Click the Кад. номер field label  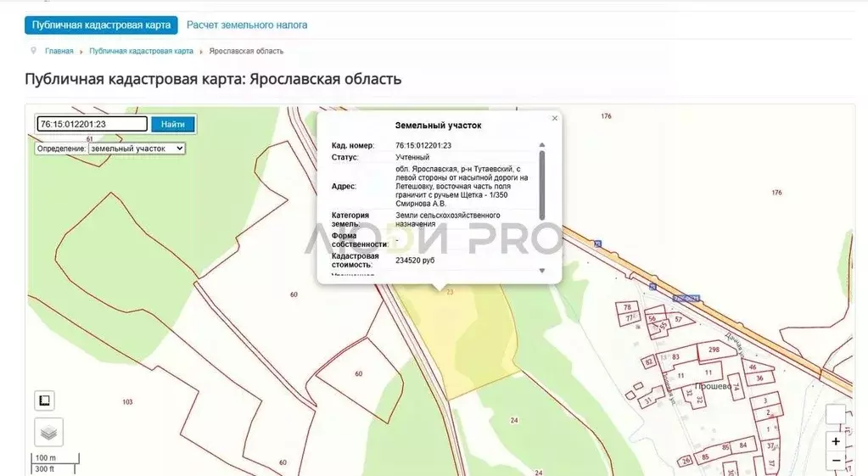coord(353,146)
